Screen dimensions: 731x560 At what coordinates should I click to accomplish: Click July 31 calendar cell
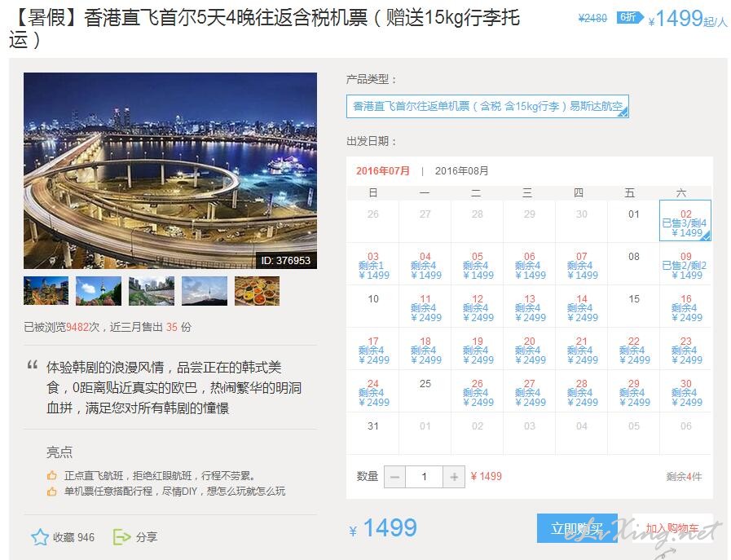(373, 434)
